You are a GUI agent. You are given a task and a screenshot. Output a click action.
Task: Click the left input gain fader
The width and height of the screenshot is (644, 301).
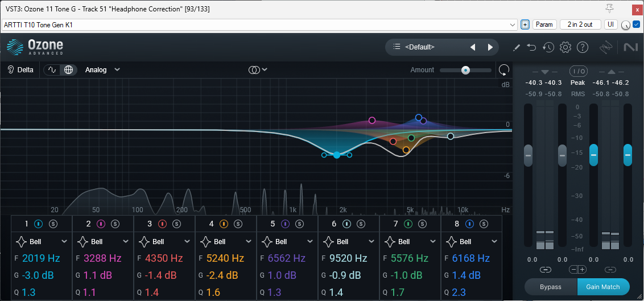(x=528, y=156)
